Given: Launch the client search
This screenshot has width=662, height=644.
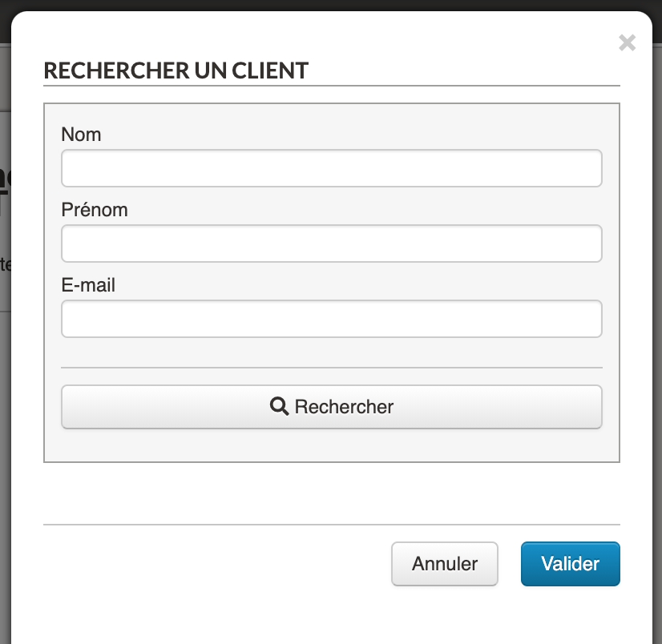Looking at the screenshot, I should [331, 407].
